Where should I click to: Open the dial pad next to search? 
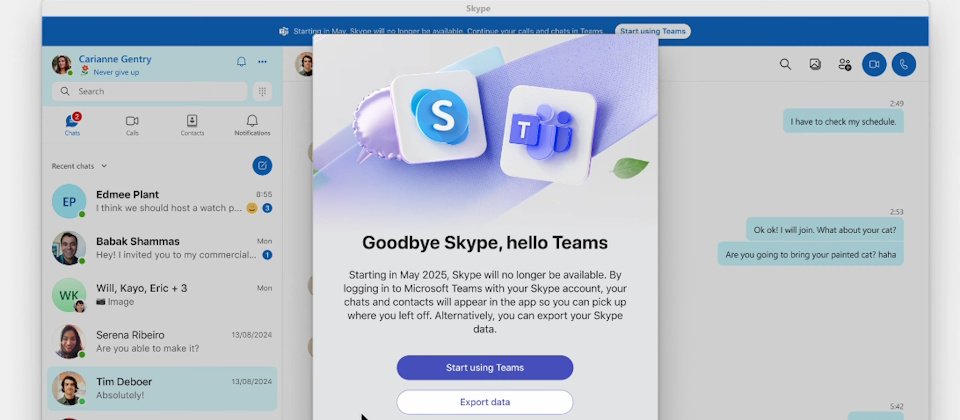[262, 91]
